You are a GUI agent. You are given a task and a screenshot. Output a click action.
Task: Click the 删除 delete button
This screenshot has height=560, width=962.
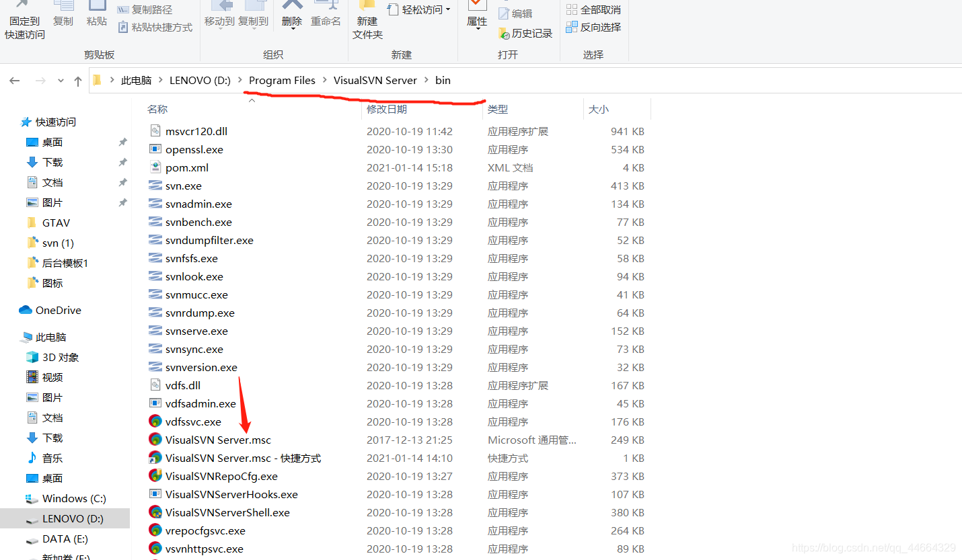click(x=292, y=15)
